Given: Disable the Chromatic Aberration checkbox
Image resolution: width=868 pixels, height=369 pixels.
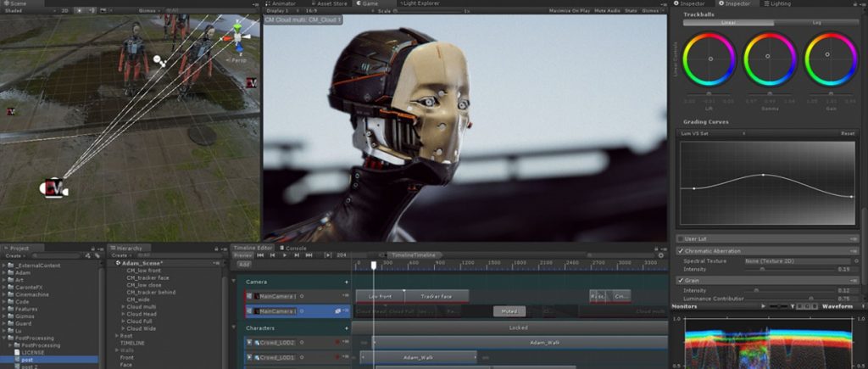Looking at the screenshot, I should pos(681,251).
